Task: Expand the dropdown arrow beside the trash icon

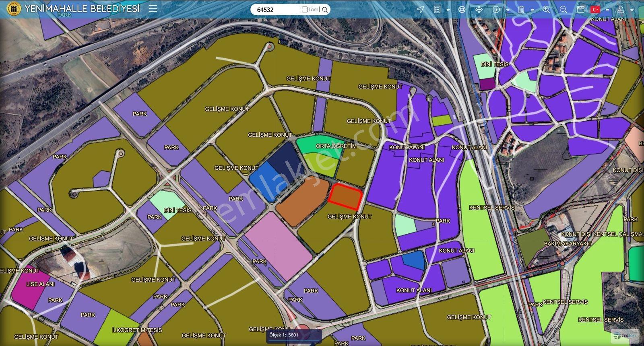Action: [x=533, y=10]
